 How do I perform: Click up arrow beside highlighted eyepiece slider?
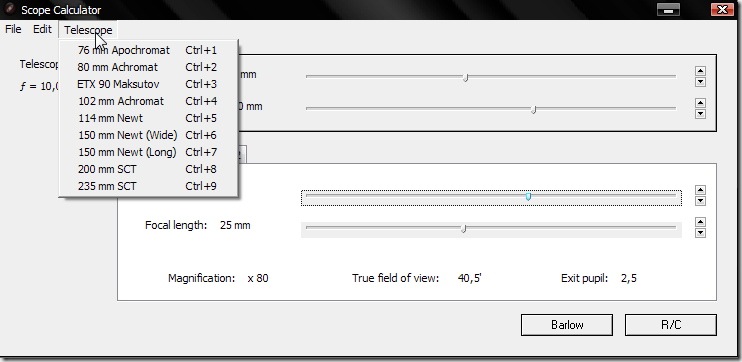coord(700,190)
